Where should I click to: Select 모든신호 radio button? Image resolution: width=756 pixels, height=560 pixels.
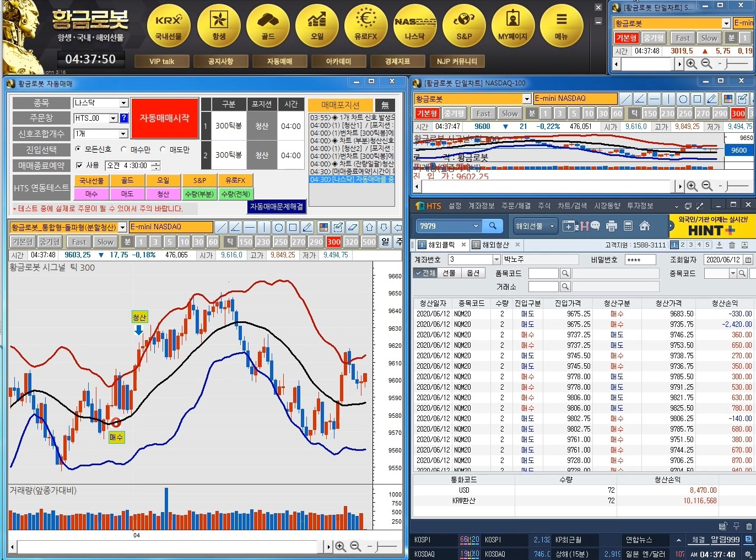tap(78, 149)
